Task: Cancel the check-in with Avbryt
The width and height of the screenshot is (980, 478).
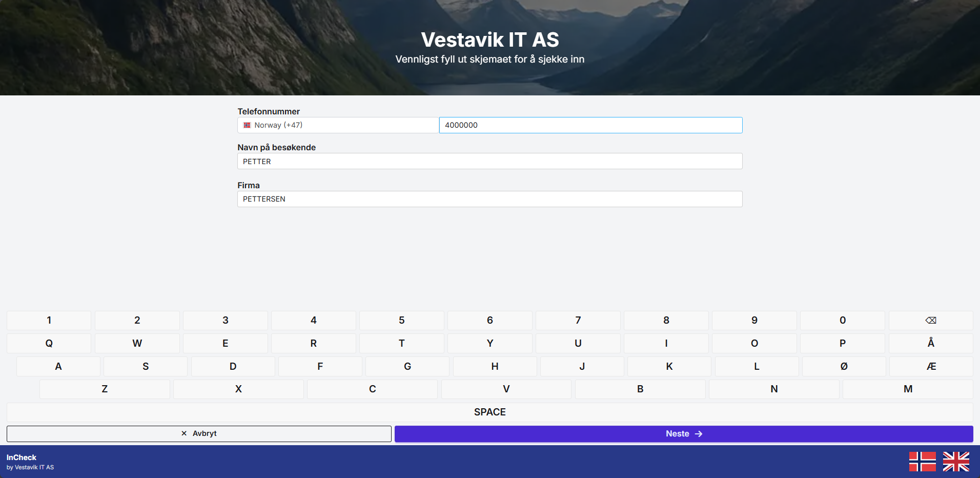Action: point(199,433)
